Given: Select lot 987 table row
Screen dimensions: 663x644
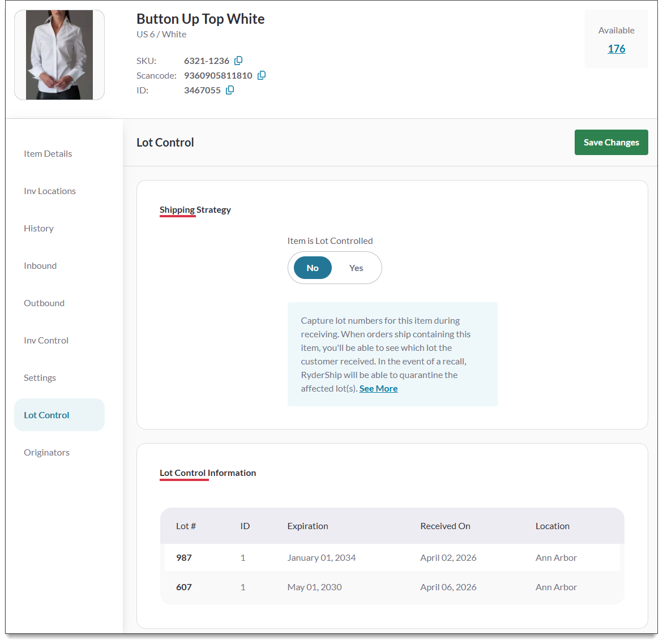Looking at the screenshot, I should pyautogui.click(x=392, y=557).
